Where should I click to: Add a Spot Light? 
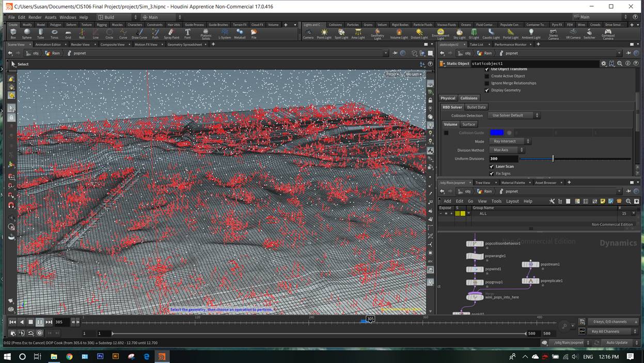[341, 34]
